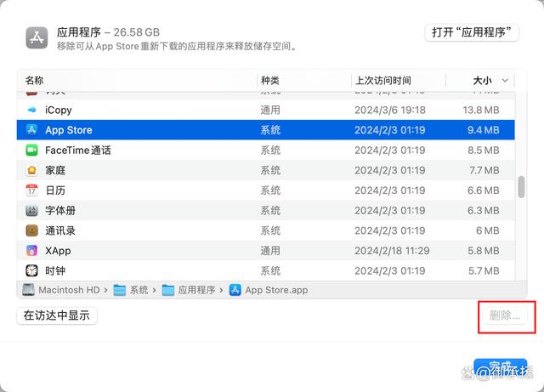Viewport: 544px width, 392px height.
Task: Select the XApp row name
Action: point(58,251)
